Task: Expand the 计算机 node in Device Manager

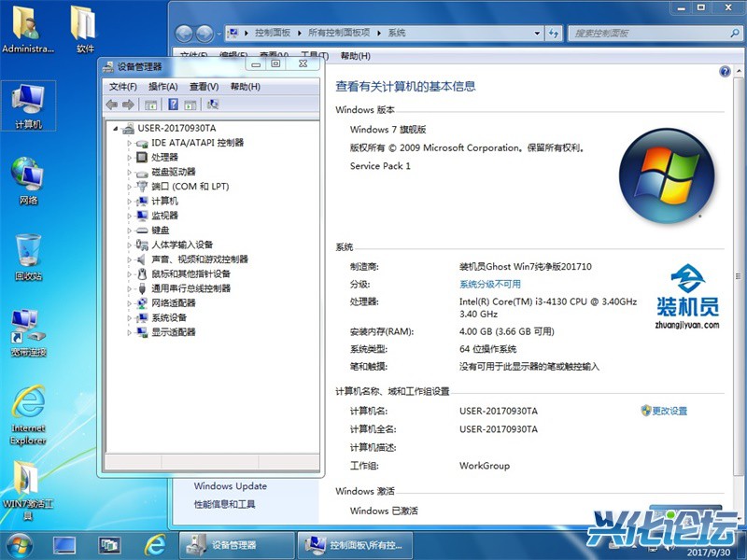Action: click(x=129, y=202)
